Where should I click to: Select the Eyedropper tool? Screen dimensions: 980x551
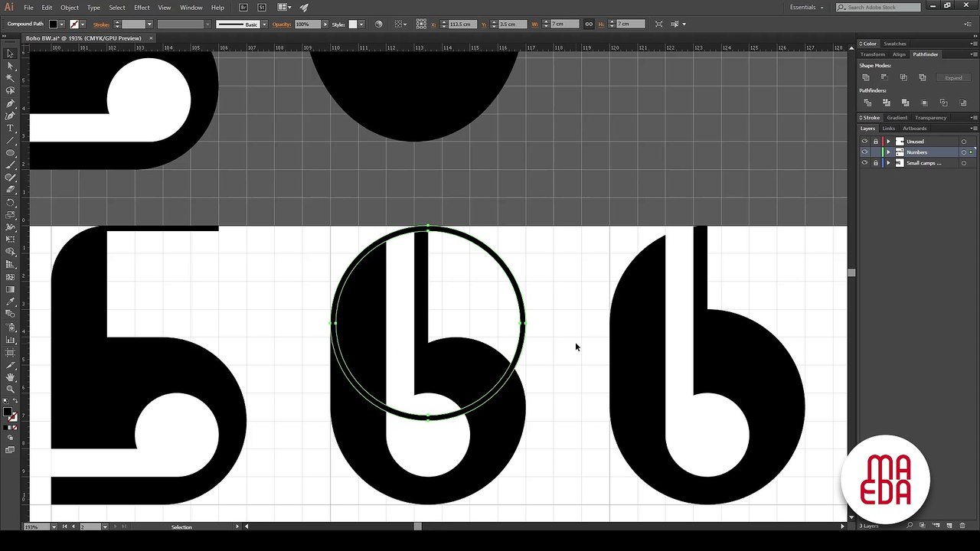(10, 302)
